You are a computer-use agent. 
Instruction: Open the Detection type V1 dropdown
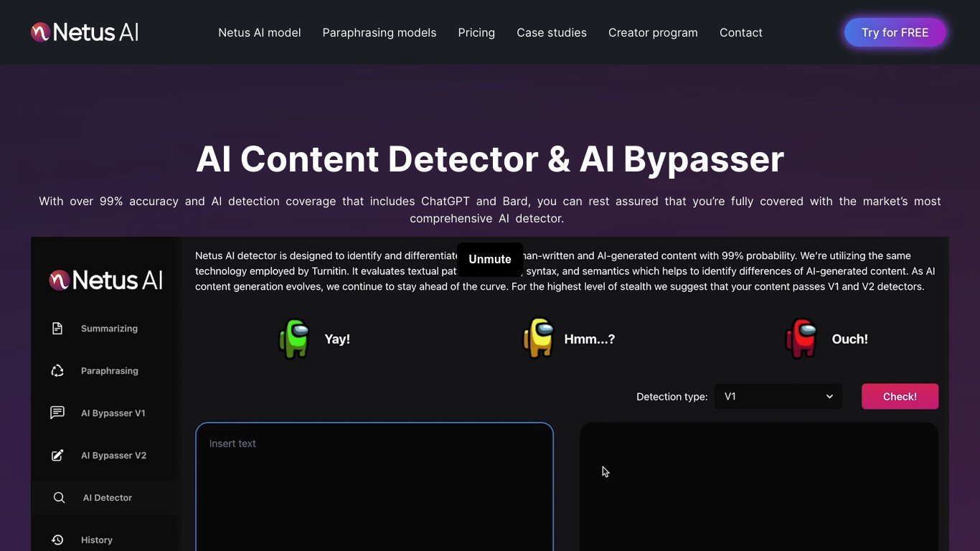pyautogui.click(x=778, y=397)
